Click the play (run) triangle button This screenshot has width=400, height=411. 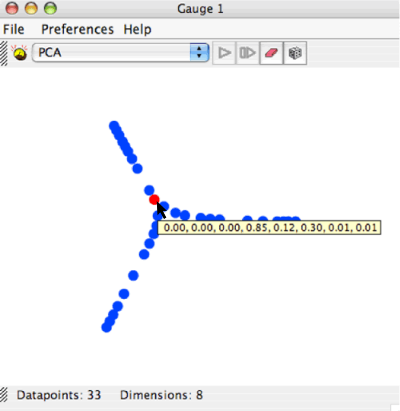point(224,53)
